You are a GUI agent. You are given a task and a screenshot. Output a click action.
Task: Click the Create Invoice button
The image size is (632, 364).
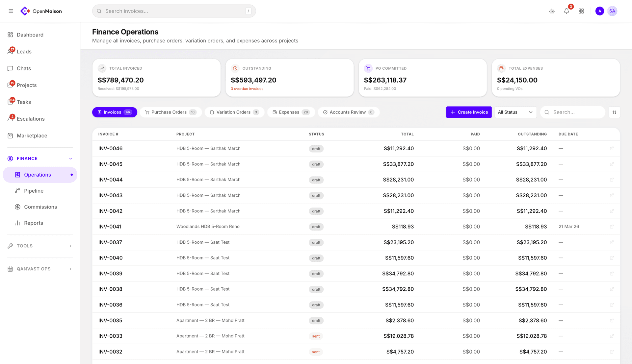[x=469, y=112]
